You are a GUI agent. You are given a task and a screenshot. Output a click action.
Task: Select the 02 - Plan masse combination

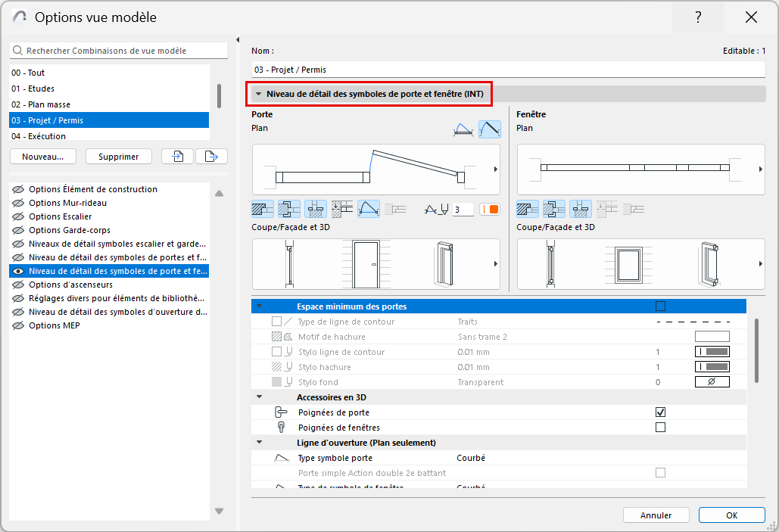coord(109,104)
